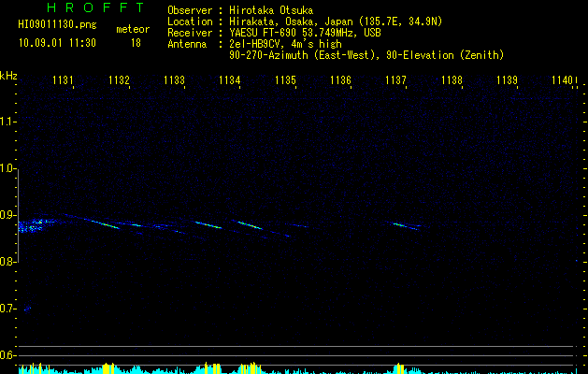This screenshot has height=374, width=588.
Task: Click the HI09011130.png filename label
Action: [57, 24]
